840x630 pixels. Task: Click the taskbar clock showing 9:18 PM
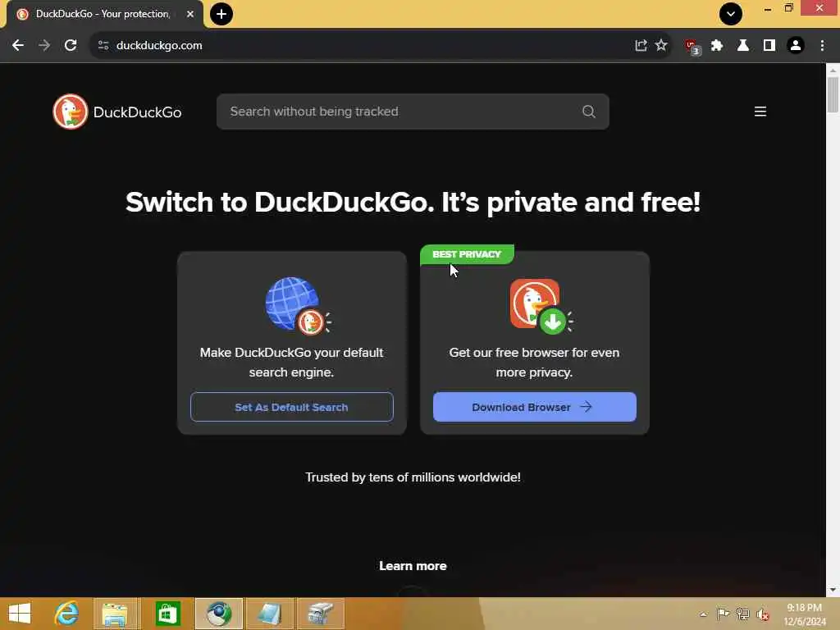pyautogui.click(x=805, y=614)
